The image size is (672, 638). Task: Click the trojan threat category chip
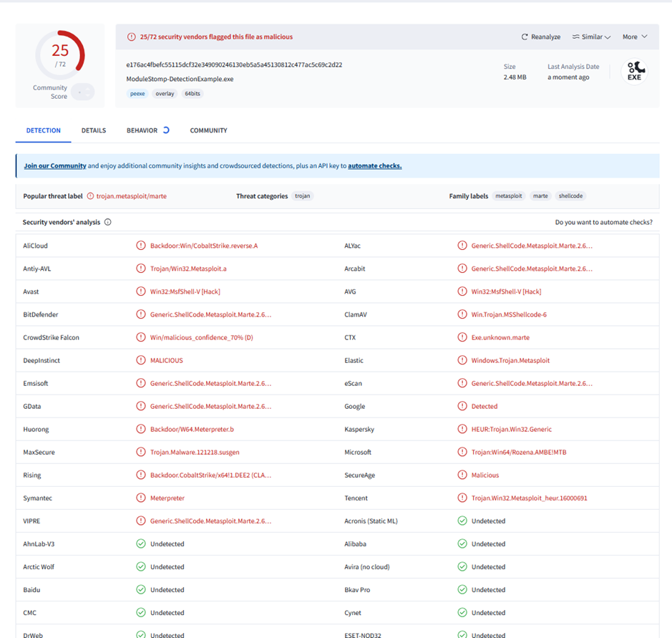(303, 196)
